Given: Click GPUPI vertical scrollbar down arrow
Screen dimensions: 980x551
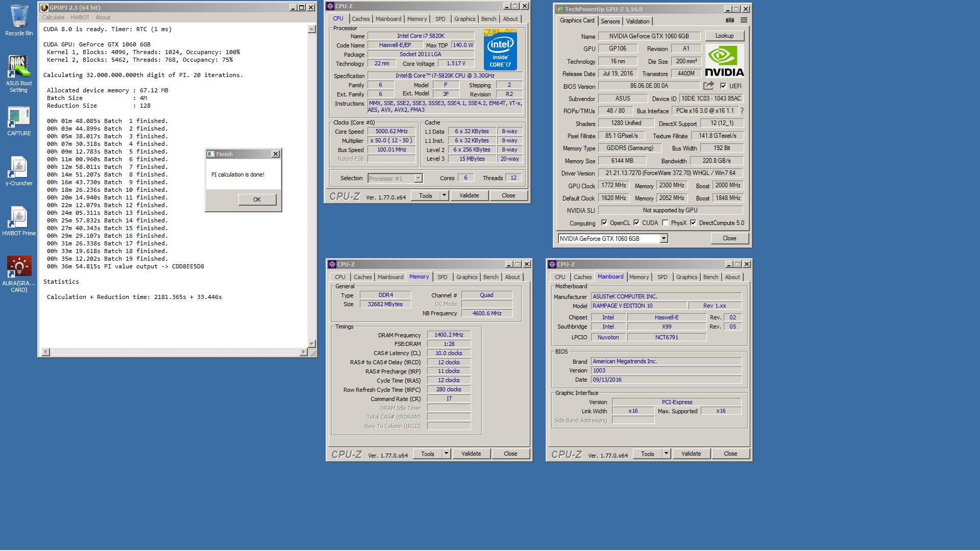Looking at the screenshot, I should click(x=312, y=343).
